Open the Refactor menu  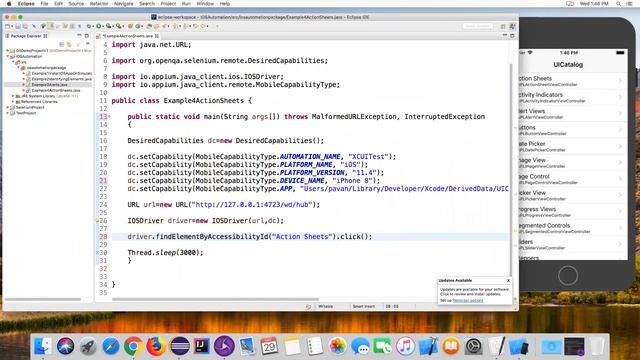pyautogui.click(x=99, y=4)
